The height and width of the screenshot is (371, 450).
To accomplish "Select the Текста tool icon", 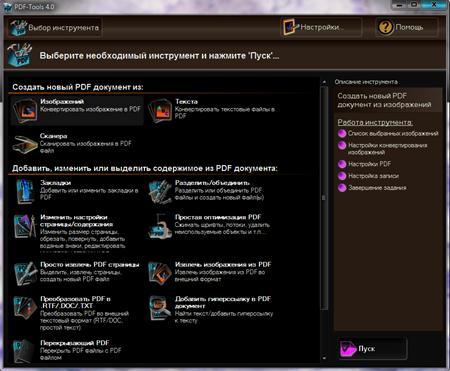I will pyautogui.click(x=160, y=110).
